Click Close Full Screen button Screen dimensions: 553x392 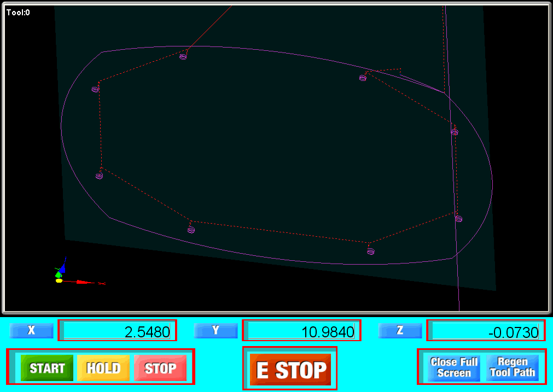coord(454,367)
